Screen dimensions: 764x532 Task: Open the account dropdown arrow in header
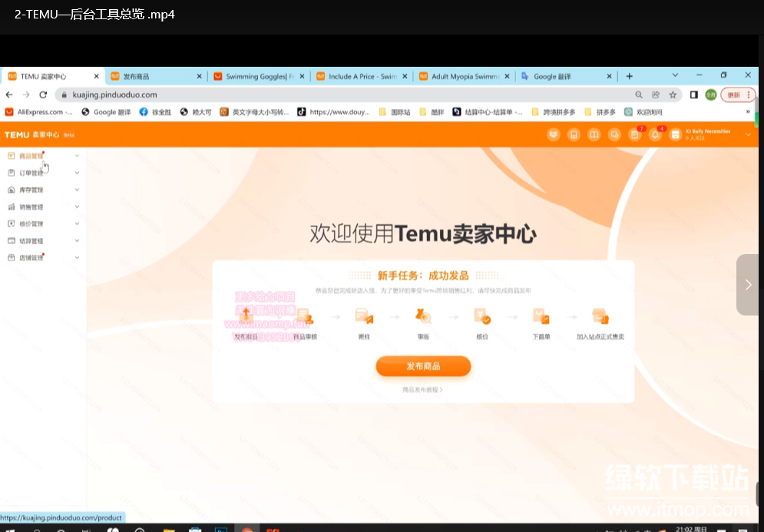pos(749,134)
